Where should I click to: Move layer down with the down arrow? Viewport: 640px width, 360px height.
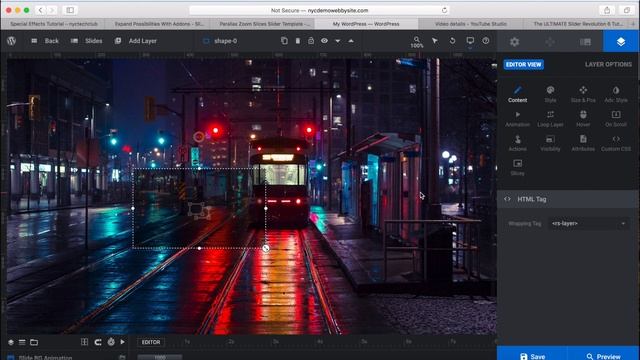coord(338,41)
